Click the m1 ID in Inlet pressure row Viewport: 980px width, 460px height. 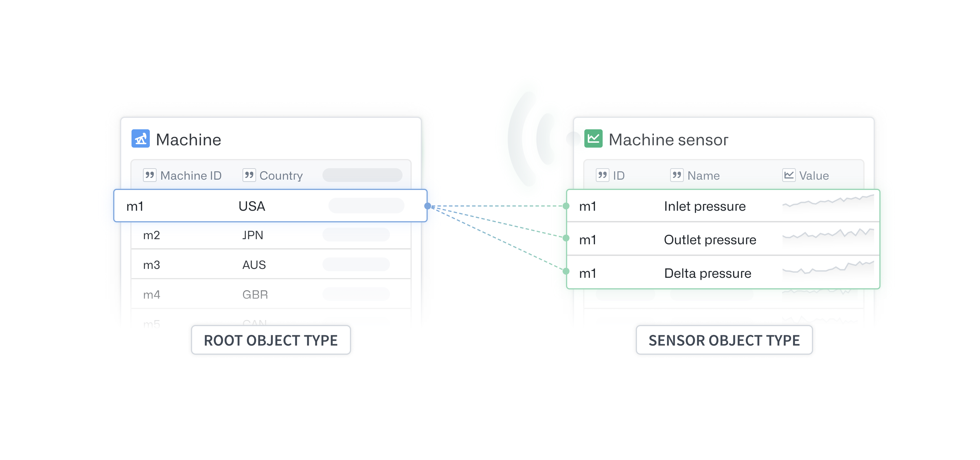(x=587, y=206)
